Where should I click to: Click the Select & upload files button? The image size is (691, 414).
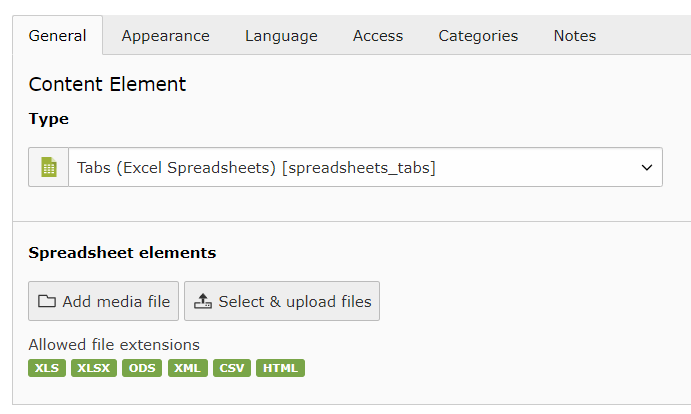[282, 301]
